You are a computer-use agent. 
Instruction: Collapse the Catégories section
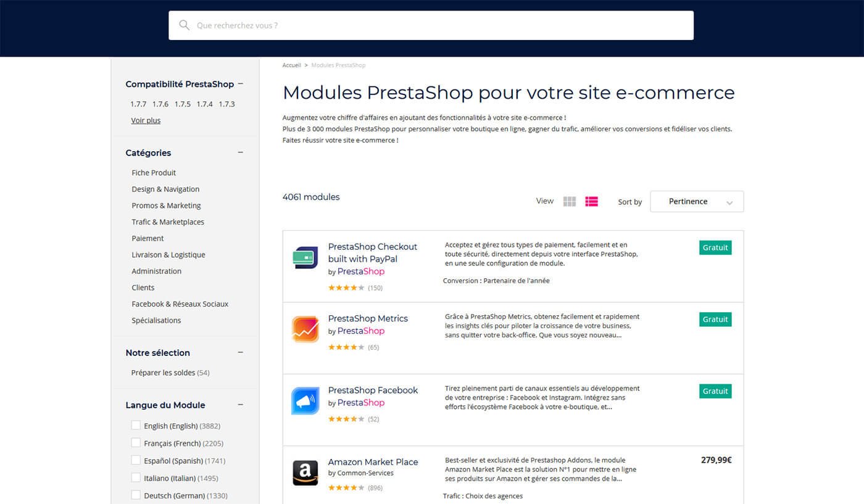pyautogui.click(x=241, y=152)
